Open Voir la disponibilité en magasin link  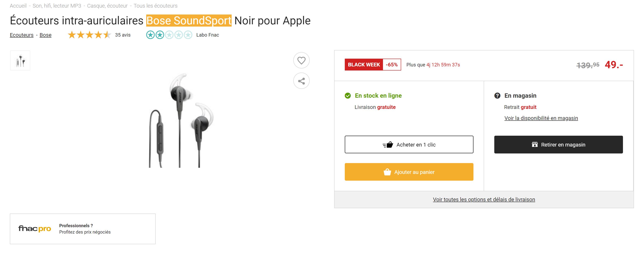click(x=541, y=118)
